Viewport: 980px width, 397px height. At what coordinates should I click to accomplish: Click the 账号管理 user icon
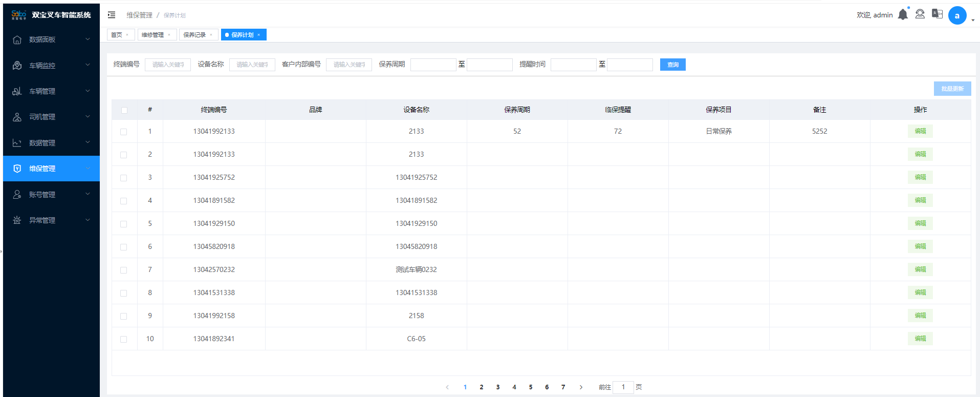tap(17, 194)
